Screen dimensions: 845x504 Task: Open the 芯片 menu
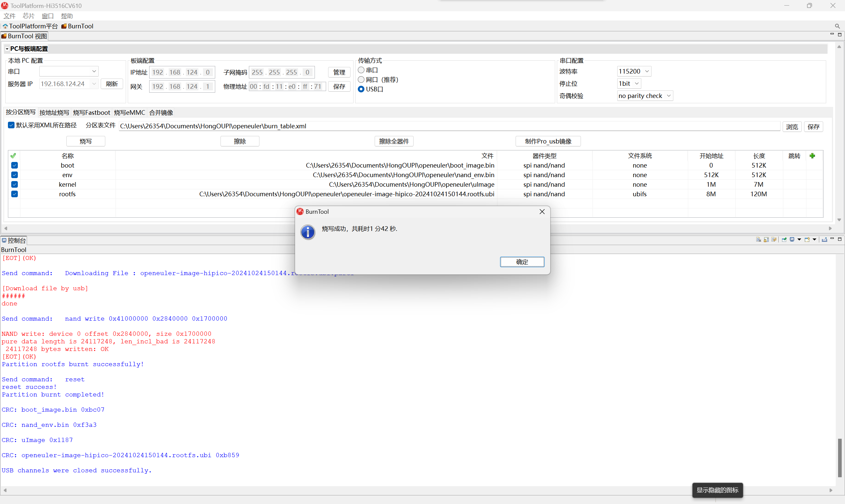pos(28,16)
